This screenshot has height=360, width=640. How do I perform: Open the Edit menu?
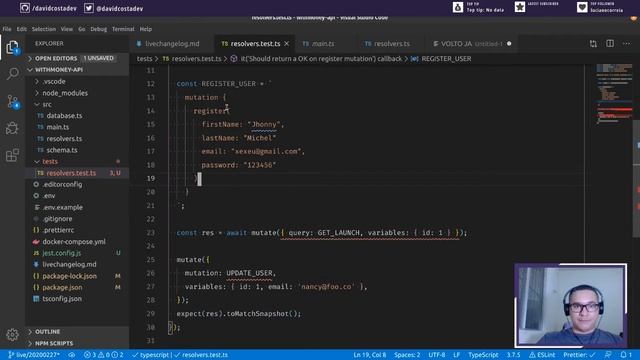pyautogui.click(x=22, y=29)
